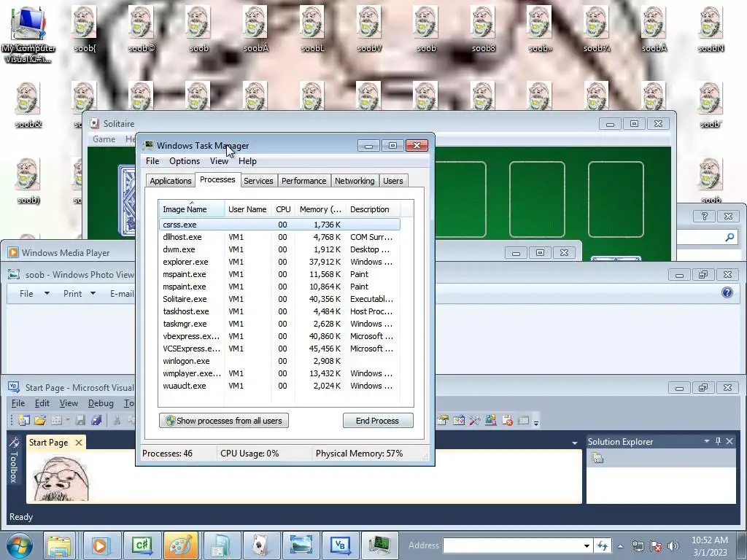
Task: Sort by the Image Name column header
Action: click(x=191, y=209)
